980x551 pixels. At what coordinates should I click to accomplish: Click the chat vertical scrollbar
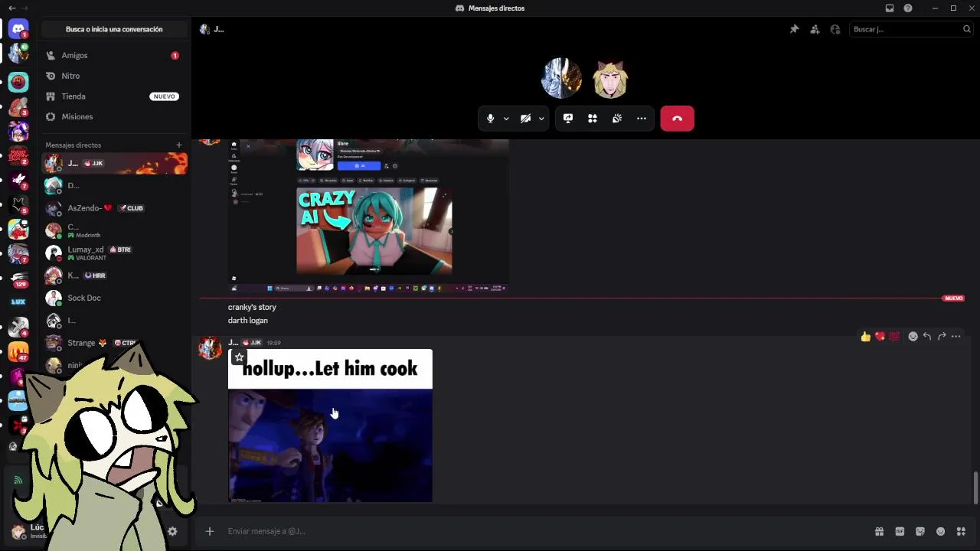tap(975, 488)
